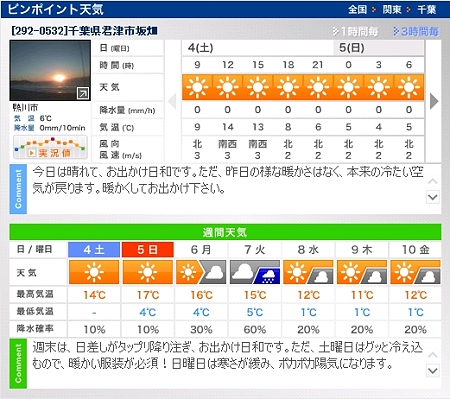Click the 8水 weekly day header
Image resolution: width=450 pixels, height=399 pixels.
pyautogui.click(x=308, y=249)
